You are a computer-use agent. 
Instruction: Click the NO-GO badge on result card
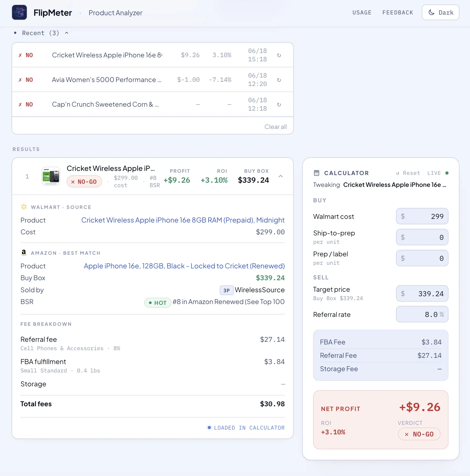pyautogui.click(x=84, y=182)
